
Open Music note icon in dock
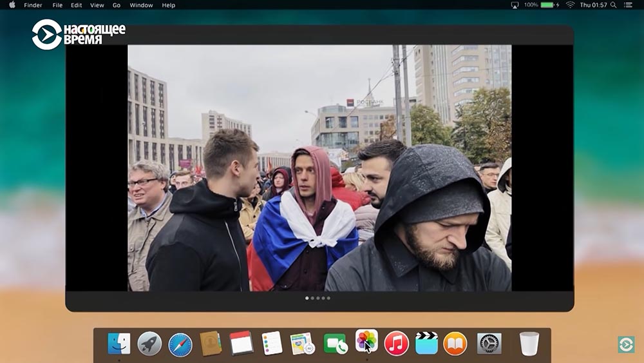396,343
